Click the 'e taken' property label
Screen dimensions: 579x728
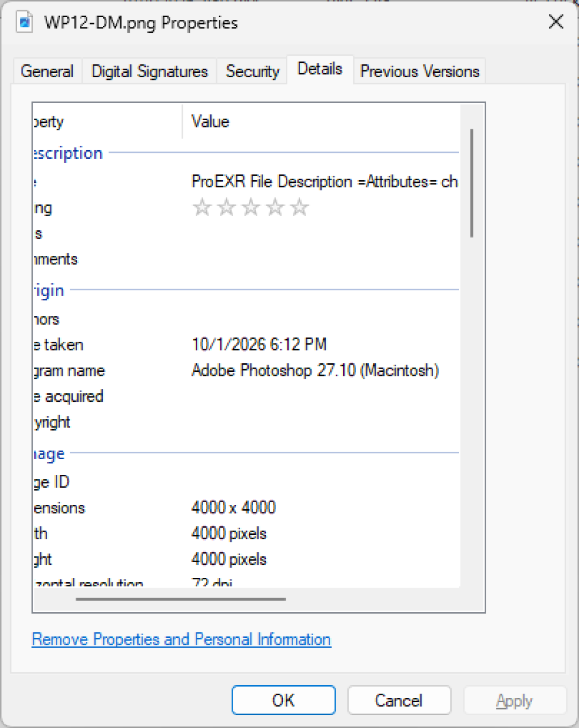point(58,345)
